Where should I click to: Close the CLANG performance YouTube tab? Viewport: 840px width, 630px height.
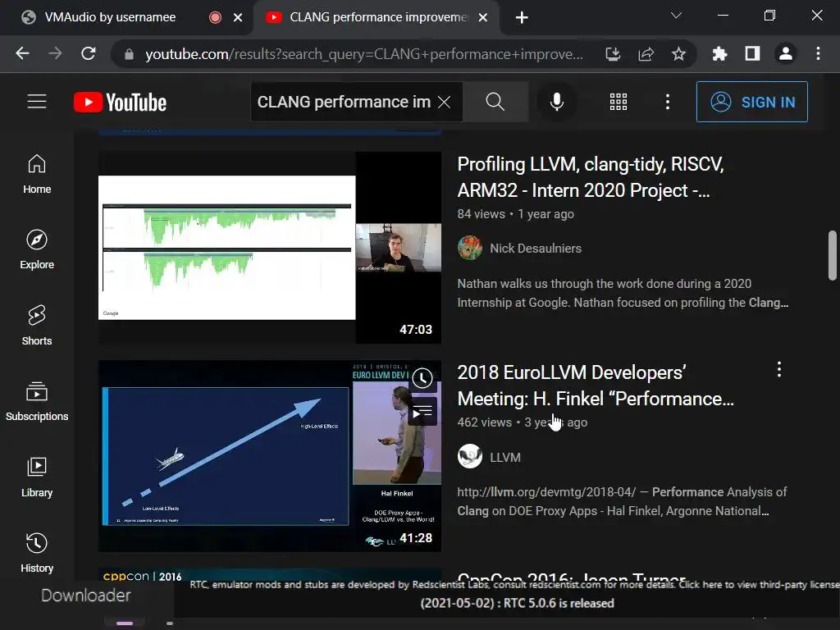coord(482,18)
